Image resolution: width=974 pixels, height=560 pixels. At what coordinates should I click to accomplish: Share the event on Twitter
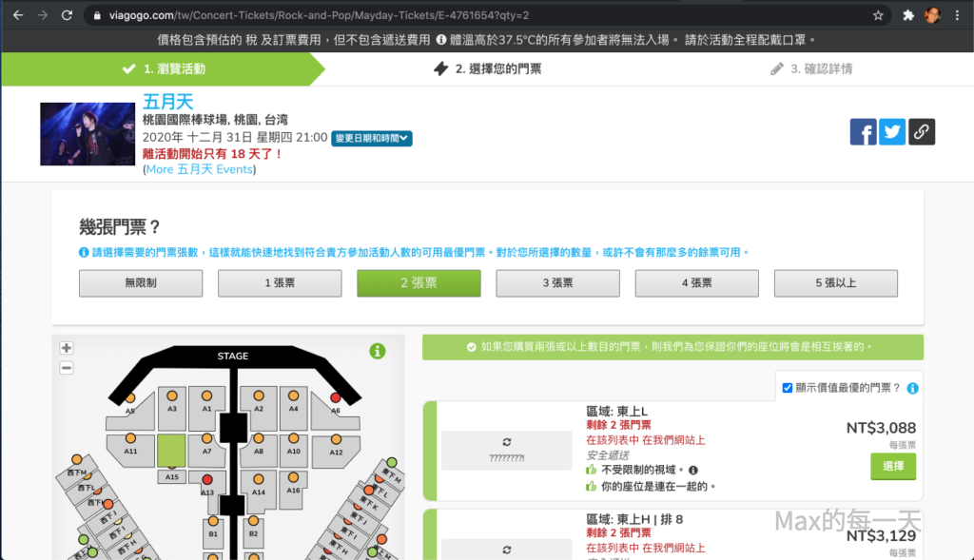[892, 132]
